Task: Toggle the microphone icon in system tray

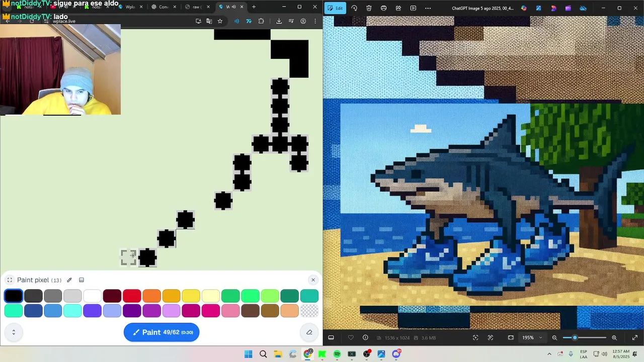Action: tap(571, 354)
